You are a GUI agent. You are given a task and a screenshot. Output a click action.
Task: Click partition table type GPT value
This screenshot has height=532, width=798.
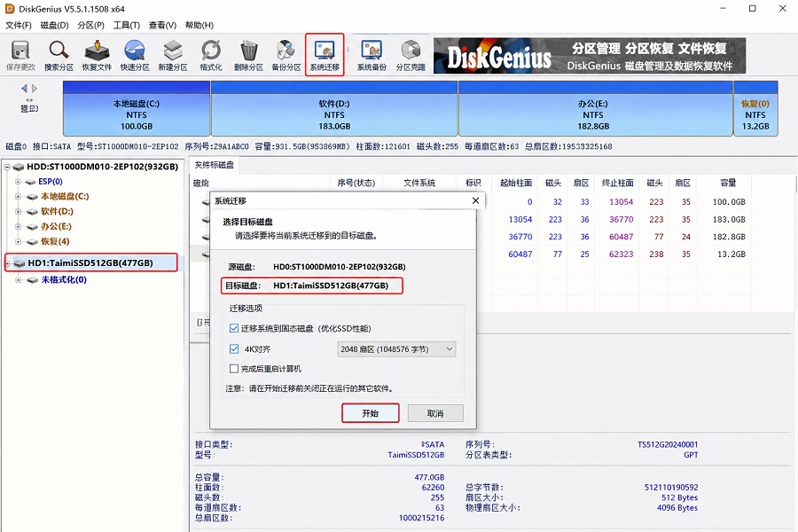click(x=691, y=455)
